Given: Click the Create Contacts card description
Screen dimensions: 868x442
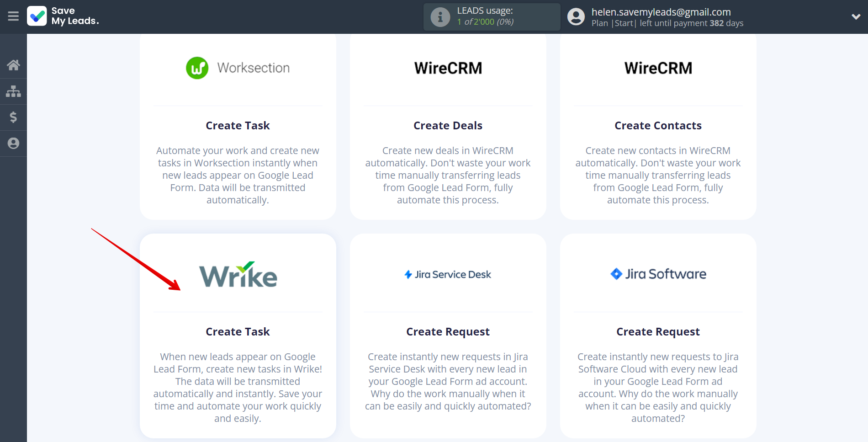Looking at the screenshot, I should (x=658, y=176).
